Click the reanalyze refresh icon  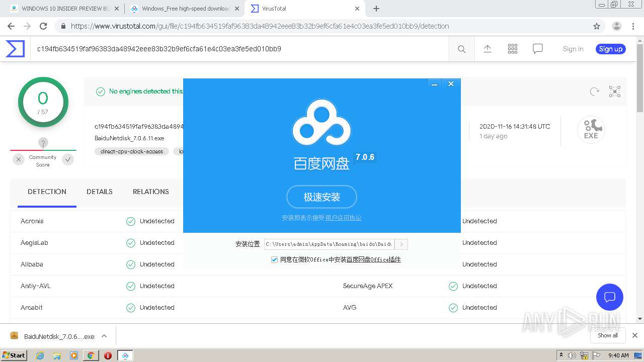pyautogui.click(x=595, y=92)
